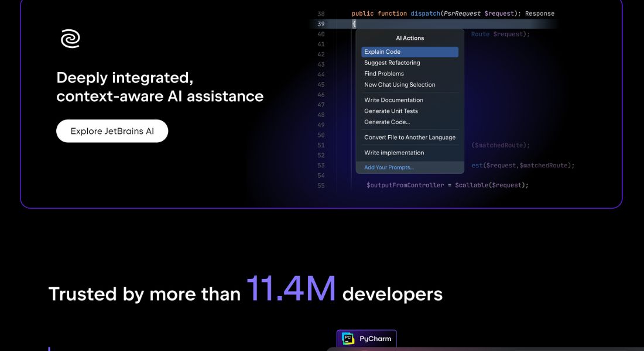Click line number 38 in gutter
The height and width of the screenshot is (351, 644).
[x=321, y=13]
